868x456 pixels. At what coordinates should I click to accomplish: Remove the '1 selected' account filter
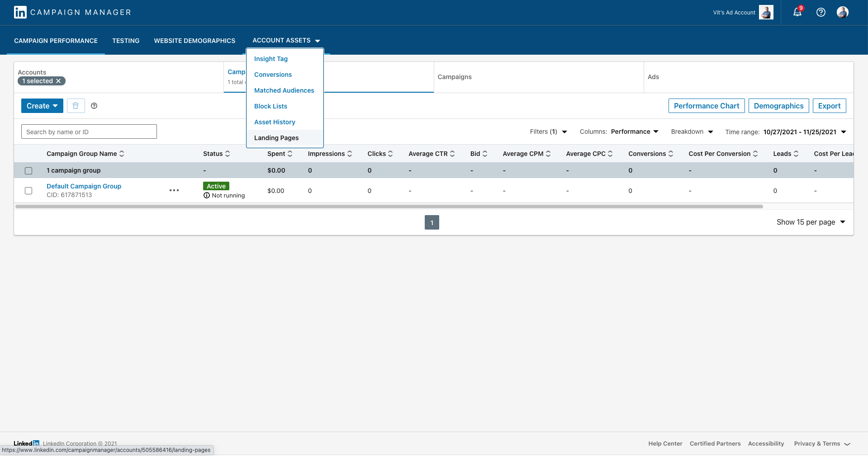(x=58, y=81)
